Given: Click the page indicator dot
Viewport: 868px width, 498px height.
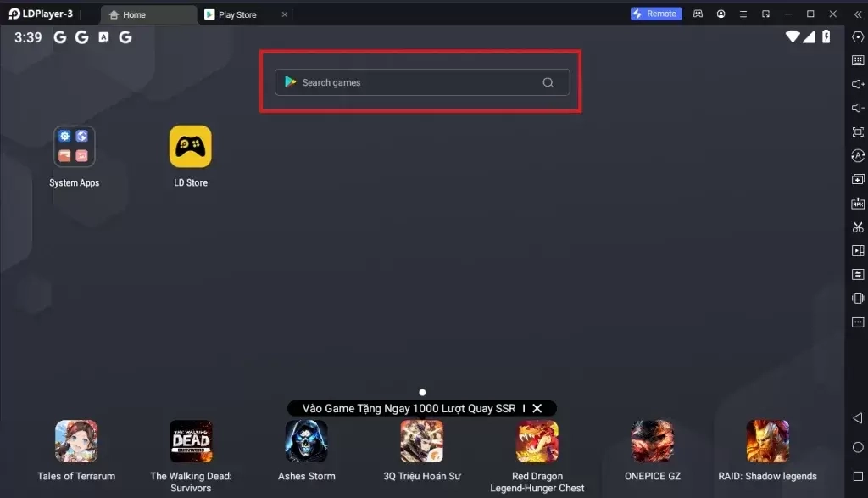Looking at the screenshot, I should [x=422, y=392].
